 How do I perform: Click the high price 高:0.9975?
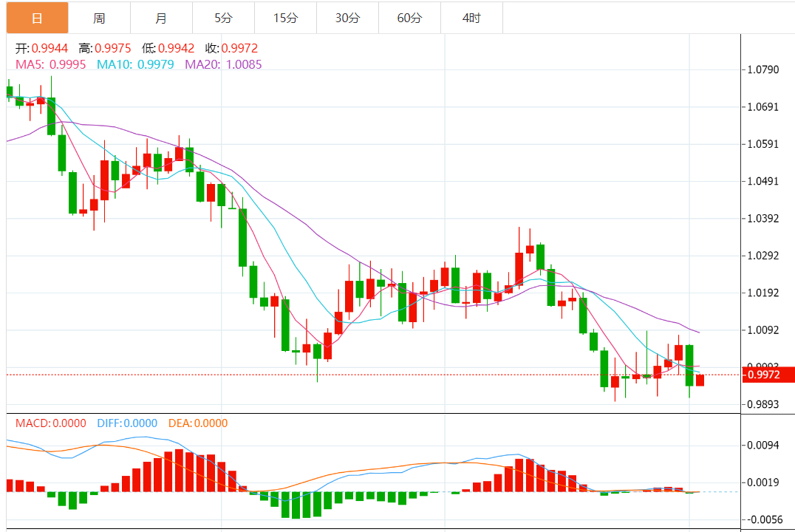(105, 48)
